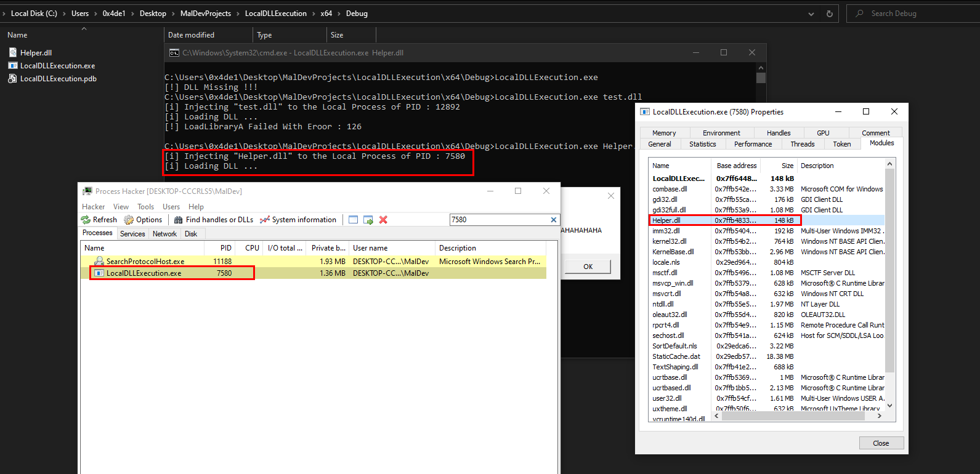Select kernel32.dll in the modules list

click(670, 241)
